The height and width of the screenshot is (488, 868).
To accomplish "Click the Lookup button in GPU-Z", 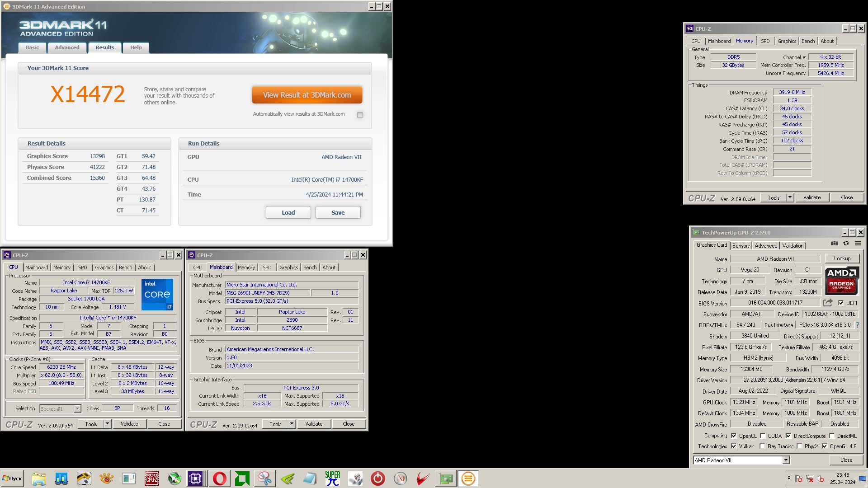I will pyautogui.click(x=842, y=258).
